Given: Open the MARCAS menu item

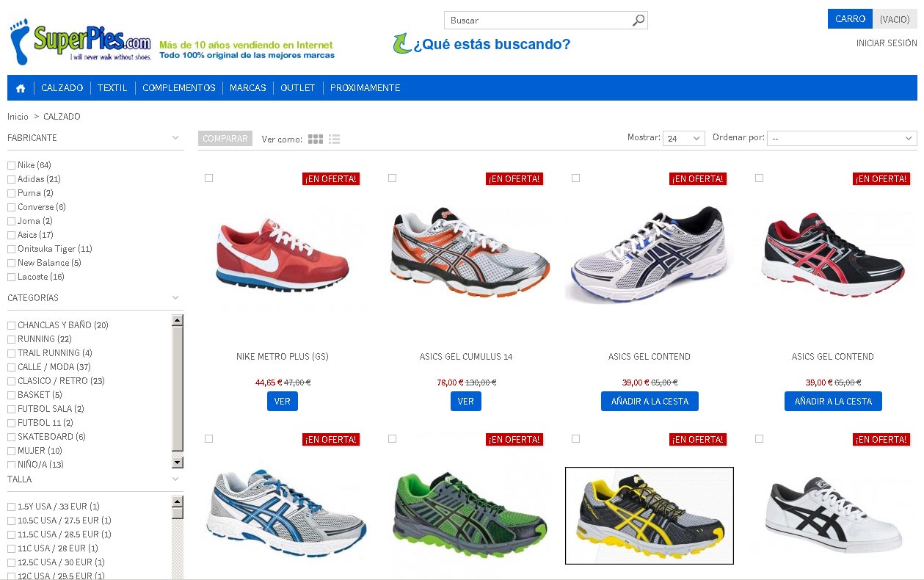Looking at the screenshot, I should pos(248,88).
